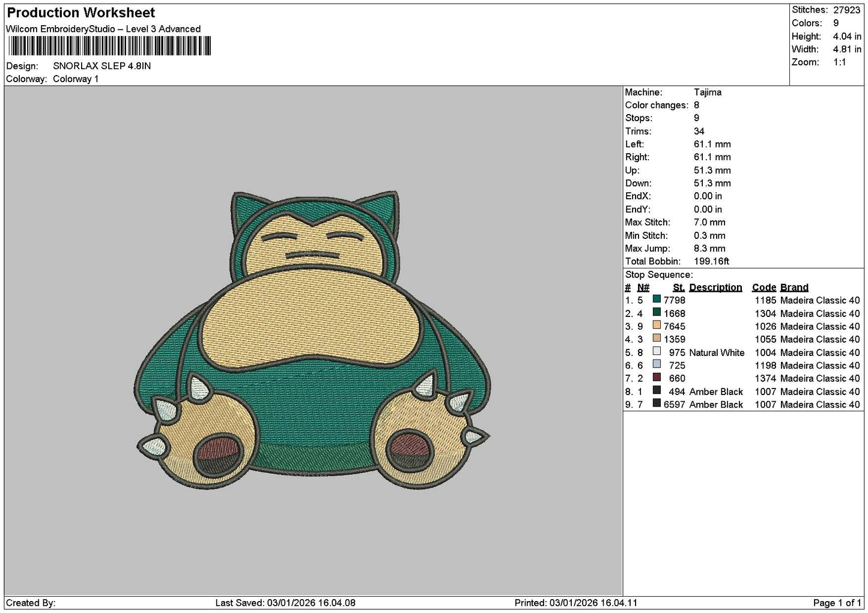Click the Machine value 'Tajima'
868x613 pixels.
(708, 92)
